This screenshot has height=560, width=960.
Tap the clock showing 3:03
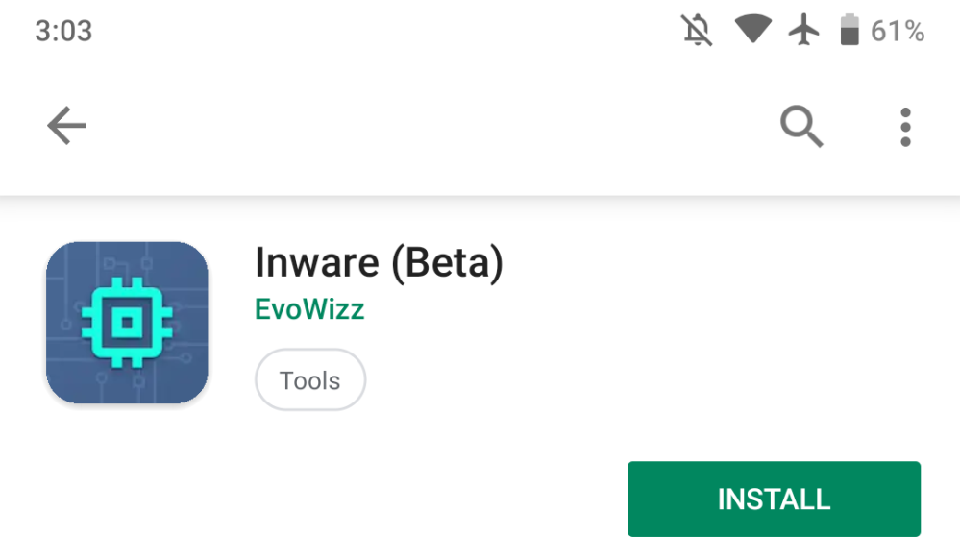[x=64, y=30]
